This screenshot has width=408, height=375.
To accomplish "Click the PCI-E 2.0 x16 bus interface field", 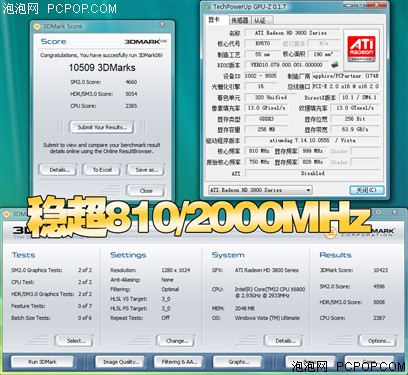I will (346, 87).
